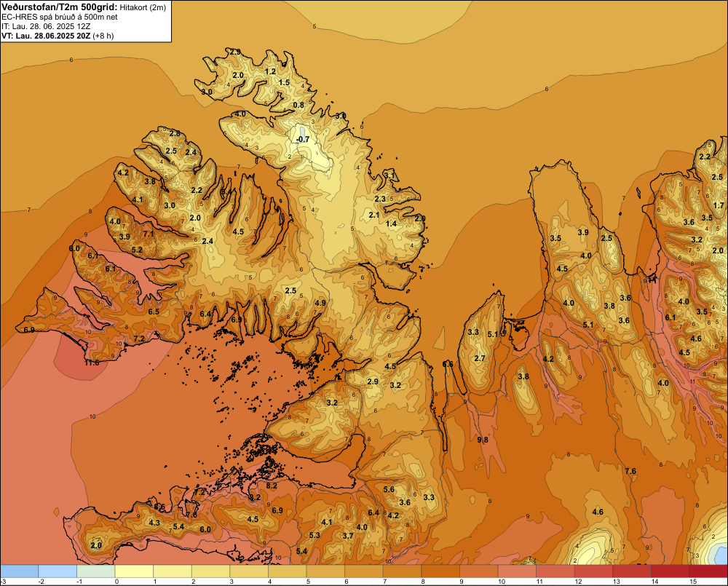The width and height of the screenshot is (728, 586).
Task: Click the 2.1 temperature value
Action: pyautogui.click(x=374, y=215)
